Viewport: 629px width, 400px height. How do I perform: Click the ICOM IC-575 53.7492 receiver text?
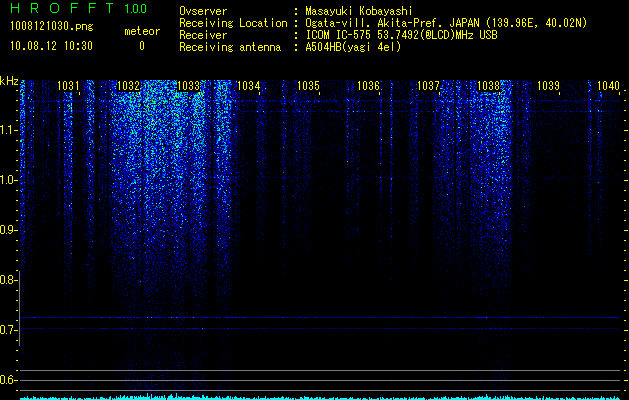tap(401, 35)
